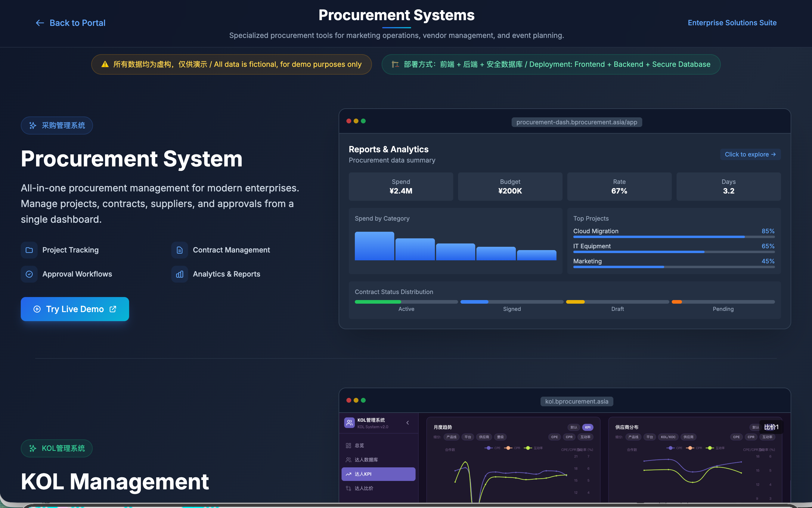Screen dimensions: 812x508
Task: Toggle the CPE legend in the 供应商分布 chart
Action: [x=674, y=448]
